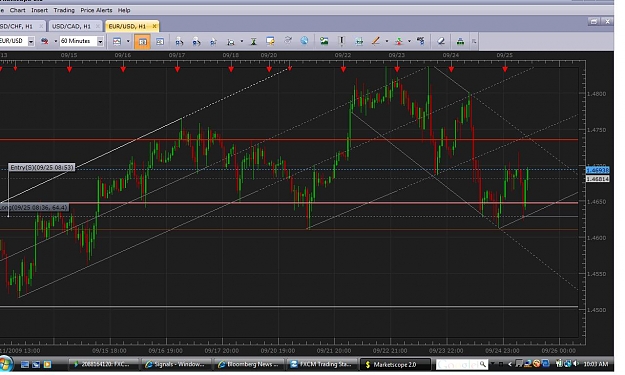The image size is (625, 375).
Task: Close the EUR/USD, H1 tab
Action: [x=154, y=26]
